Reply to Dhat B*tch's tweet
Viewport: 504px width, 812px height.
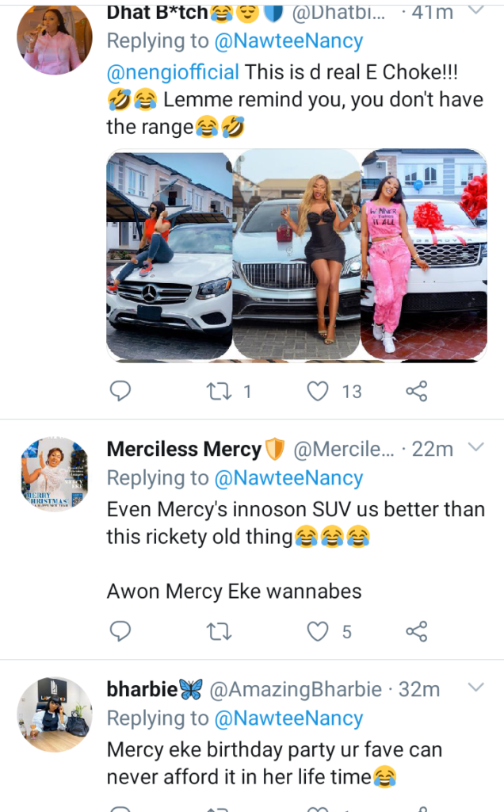[120, 390]
